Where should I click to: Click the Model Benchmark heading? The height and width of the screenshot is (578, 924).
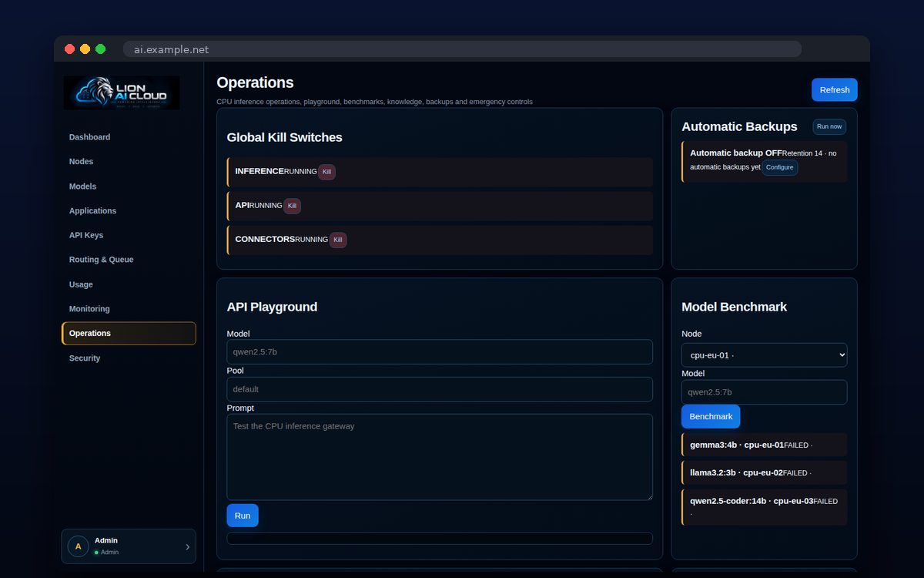[x=735, y=307]
